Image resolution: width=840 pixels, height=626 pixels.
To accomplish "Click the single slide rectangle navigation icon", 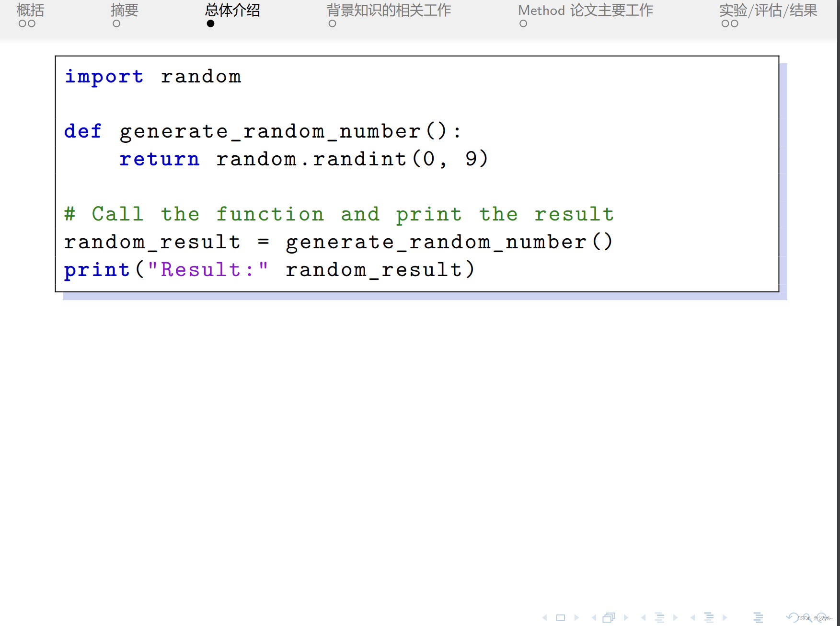I will [x=561, y=617].
